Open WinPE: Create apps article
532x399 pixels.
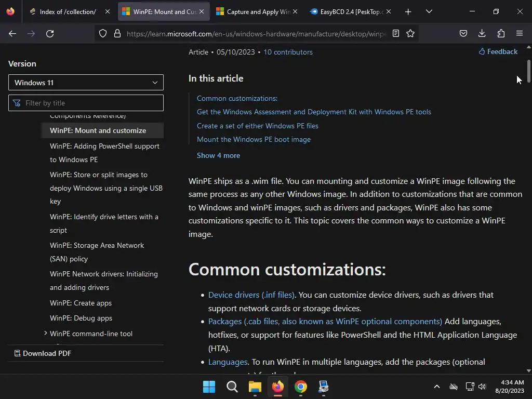click(x=81, y=303)
